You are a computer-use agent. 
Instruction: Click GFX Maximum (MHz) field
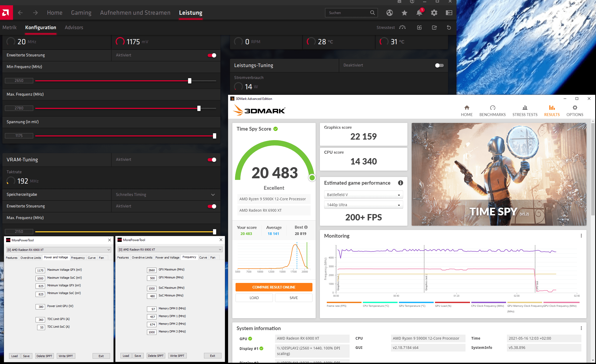pyautogui.click(x=152, y=270)
